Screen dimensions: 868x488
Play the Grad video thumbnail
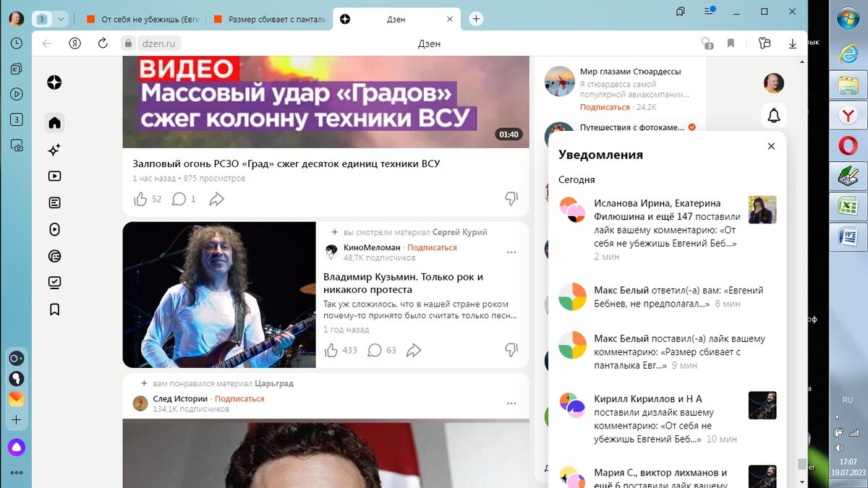325,102
